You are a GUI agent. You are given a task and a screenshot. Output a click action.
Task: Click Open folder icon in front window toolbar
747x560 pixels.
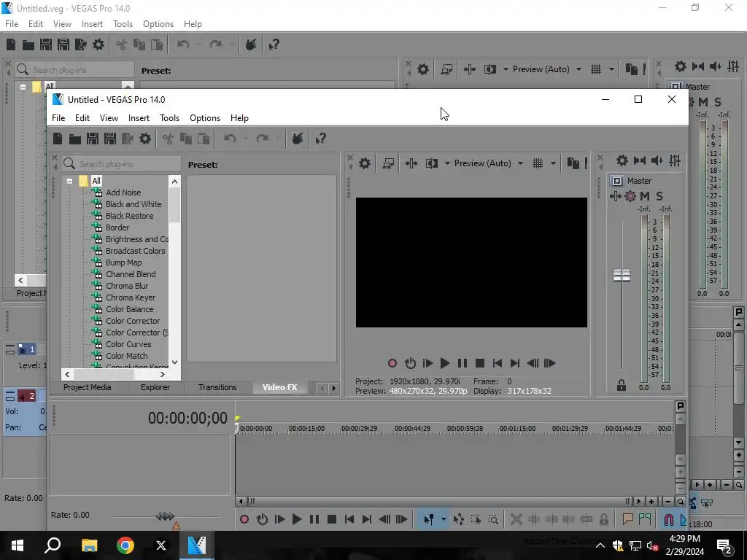tap(75, 139)
